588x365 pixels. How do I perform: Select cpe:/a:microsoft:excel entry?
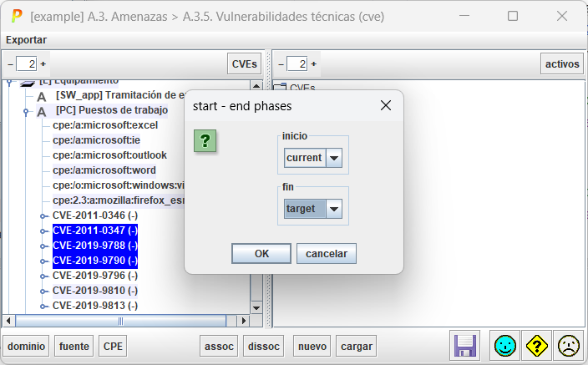pyautogui.click(x=105, y=125)
